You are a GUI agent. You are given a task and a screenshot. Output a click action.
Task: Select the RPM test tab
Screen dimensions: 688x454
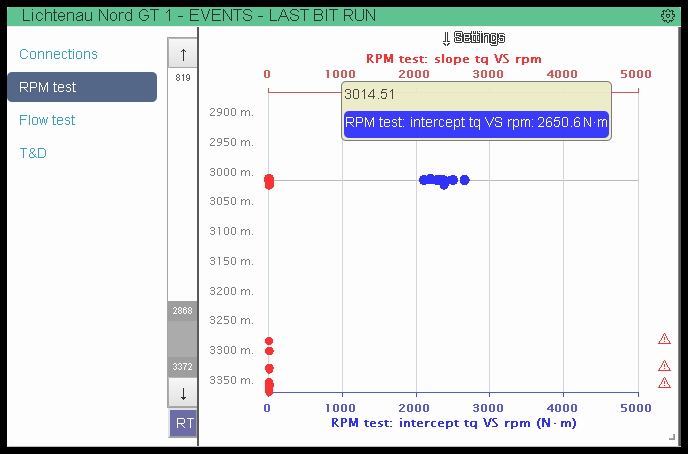click(x=82, y=87)
